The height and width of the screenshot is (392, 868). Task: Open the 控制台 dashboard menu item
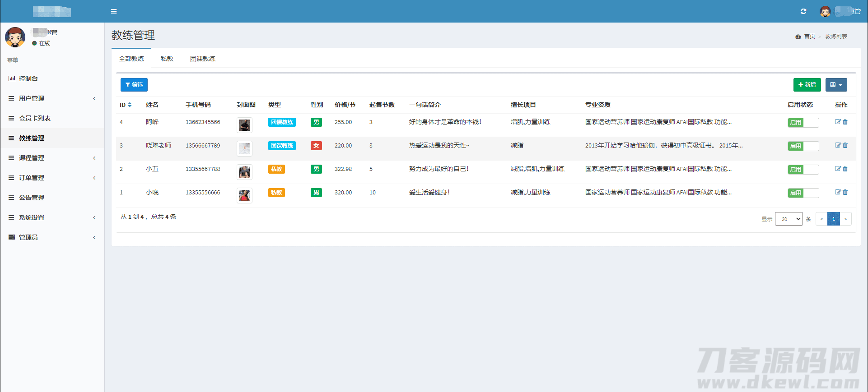(28, 78)
